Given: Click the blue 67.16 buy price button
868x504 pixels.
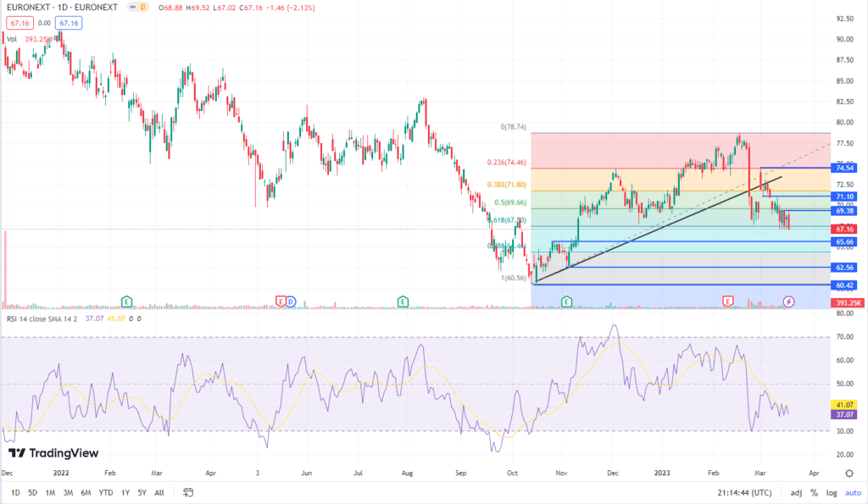Looking at the screenshot, I should click(69, 24).
